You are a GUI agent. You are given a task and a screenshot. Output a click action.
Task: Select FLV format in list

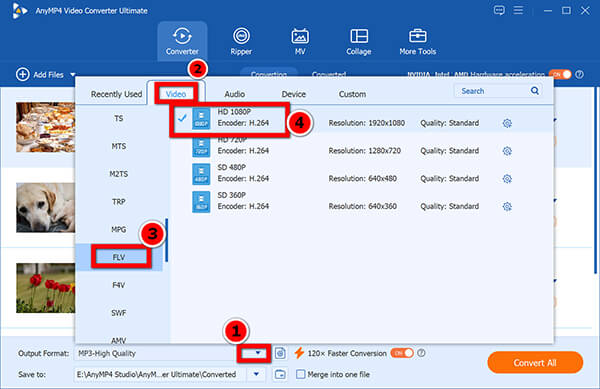click(119, 257)
